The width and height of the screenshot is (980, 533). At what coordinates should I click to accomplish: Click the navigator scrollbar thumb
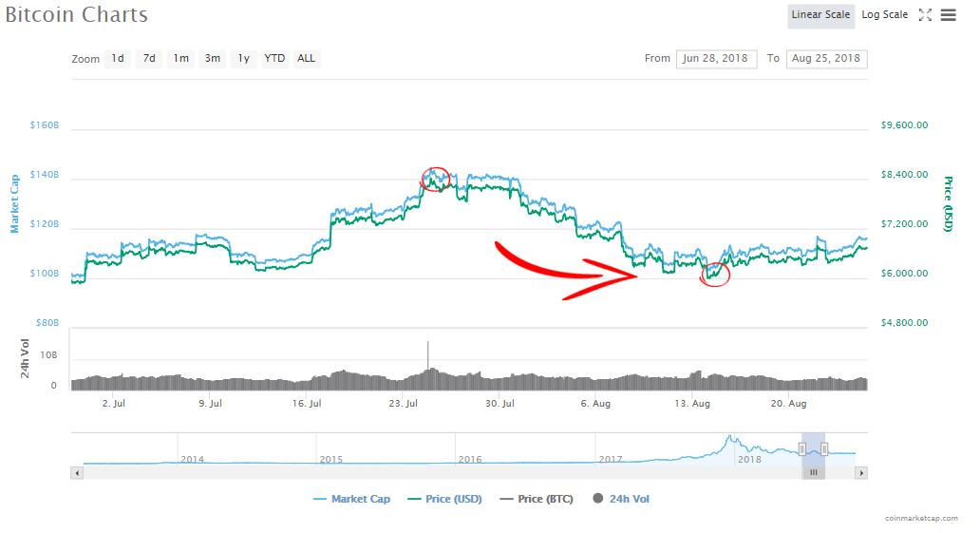click(813, 472)
